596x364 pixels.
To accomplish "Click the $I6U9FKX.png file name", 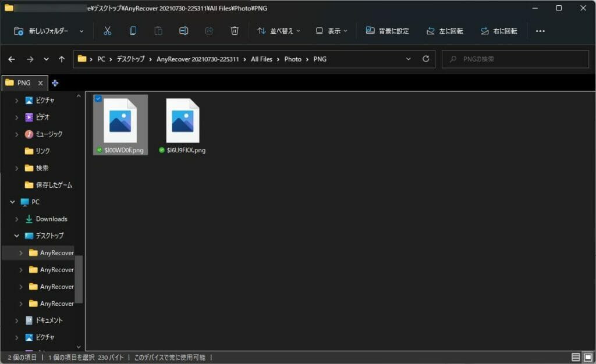I will [186, 150].
